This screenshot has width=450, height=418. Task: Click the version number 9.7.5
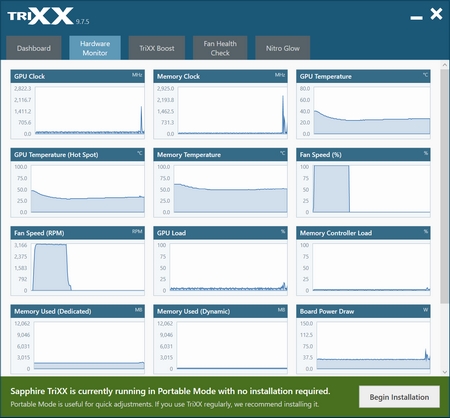point(82,22)
